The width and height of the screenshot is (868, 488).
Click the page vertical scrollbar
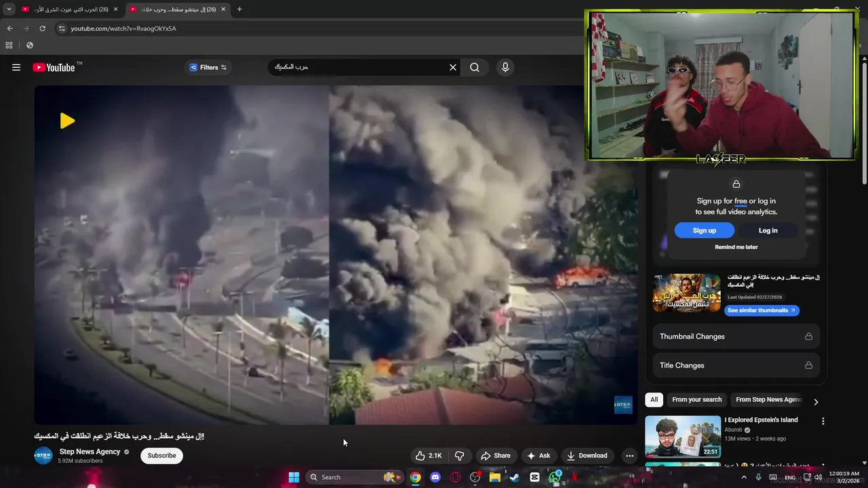864,122
